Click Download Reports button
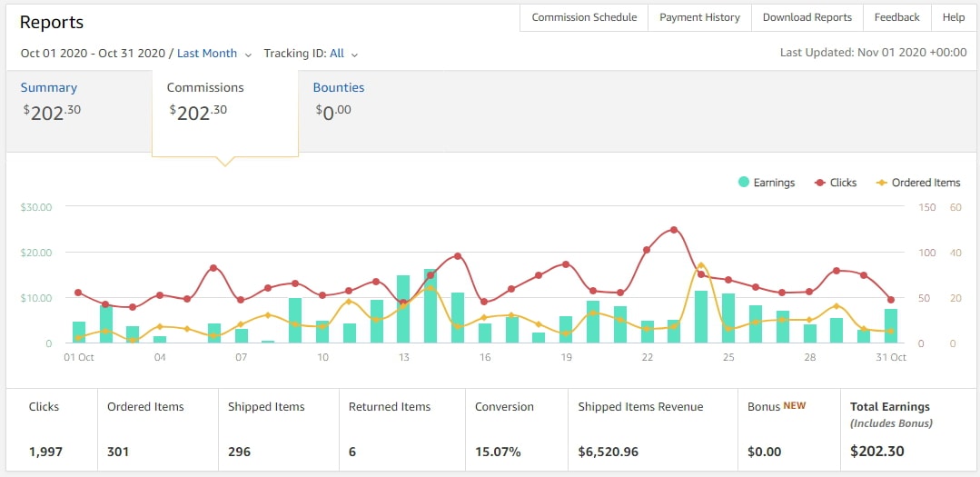The height and width of the screenshot is (477, 980). pyautogui.click(x=807, y=17)
